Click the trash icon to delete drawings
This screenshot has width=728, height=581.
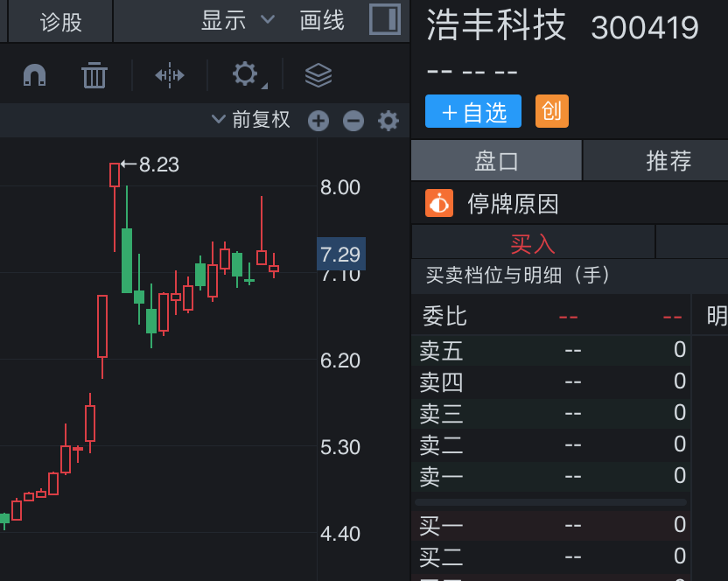point(94,75)
